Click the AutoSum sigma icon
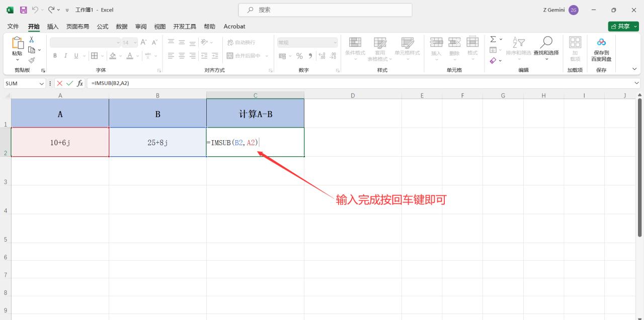Viewport: 644px width, 320px height. click(x=493, y=39)
